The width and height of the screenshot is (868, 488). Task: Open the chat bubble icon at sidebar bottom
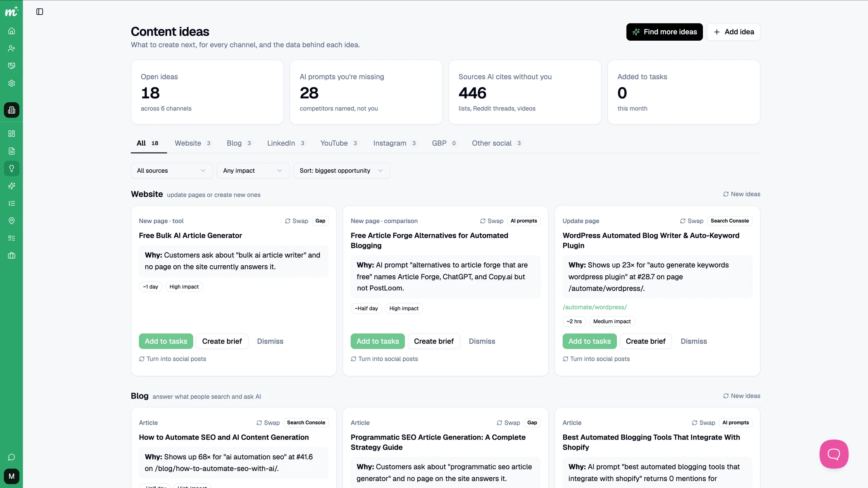[x=12, y=457]
